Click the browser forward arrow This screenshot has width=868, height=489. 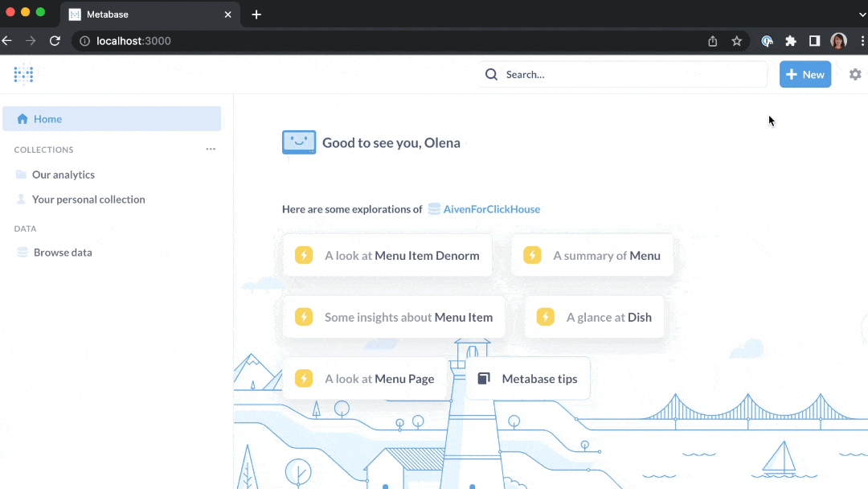31,41
